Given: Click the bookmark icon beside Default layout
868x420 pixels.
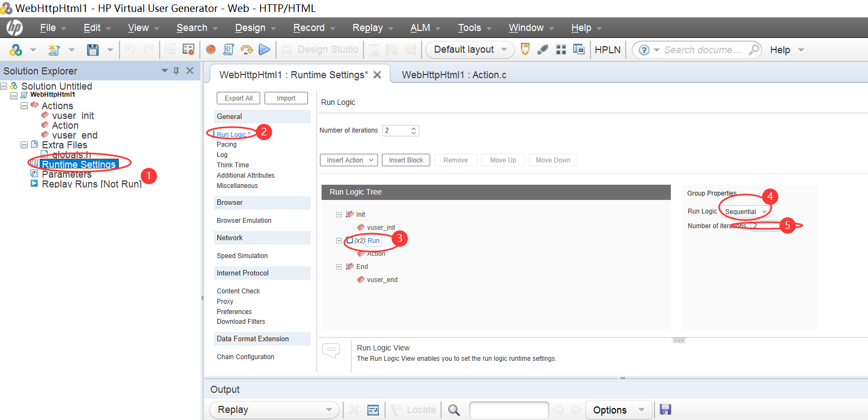Looking at the screenshot, I should (x=525, y=49).
